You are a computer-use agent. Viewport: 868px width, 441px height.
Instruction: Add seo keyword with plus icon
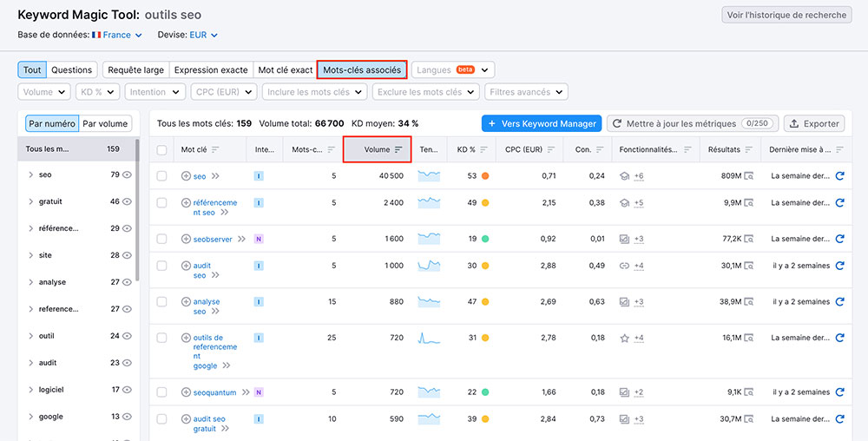[x=186, y=176]
